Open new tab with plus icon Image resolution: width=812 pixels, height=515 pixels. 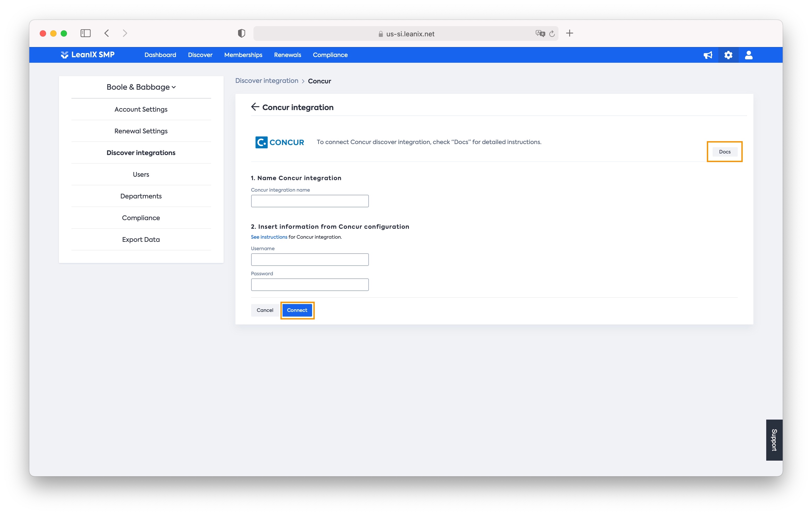point(569,33)
